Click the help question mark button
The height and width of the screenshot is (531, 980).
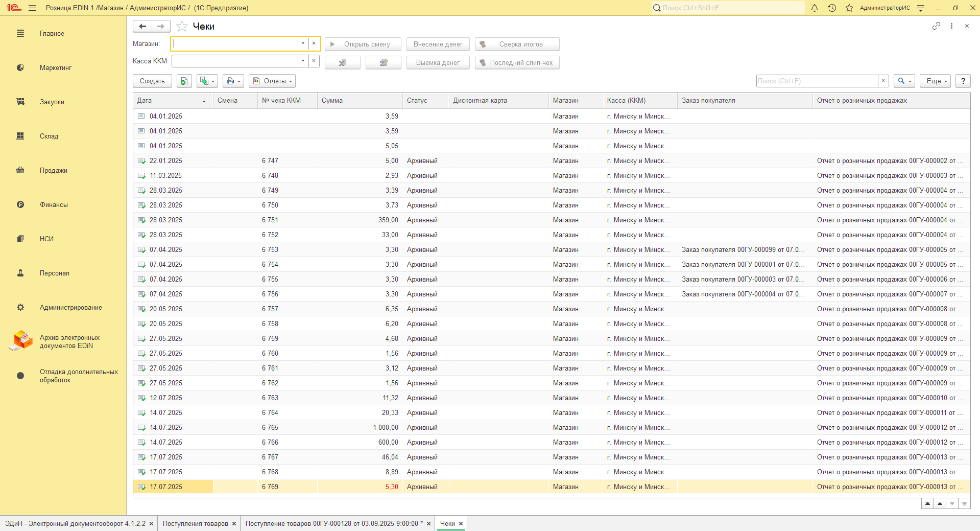coord(963,81)
